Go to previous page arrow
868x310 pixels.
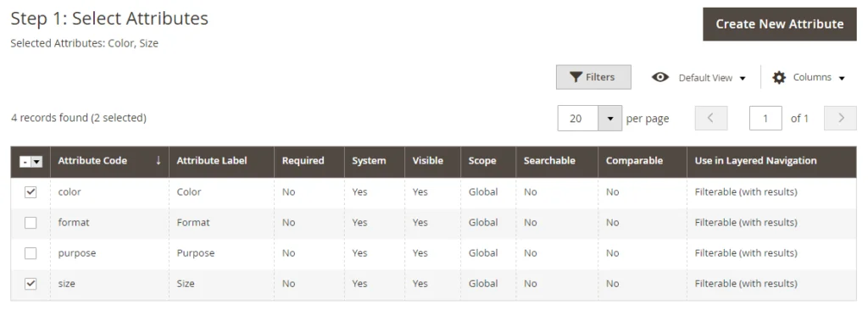point(711,118)
